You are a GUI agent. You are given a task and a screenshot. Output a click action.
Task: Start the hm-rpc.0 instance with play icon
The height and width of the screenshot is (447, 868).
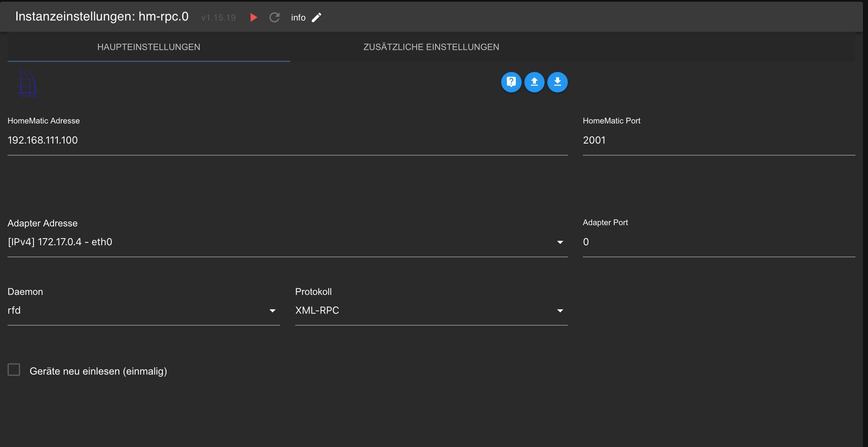pos(253,17)
